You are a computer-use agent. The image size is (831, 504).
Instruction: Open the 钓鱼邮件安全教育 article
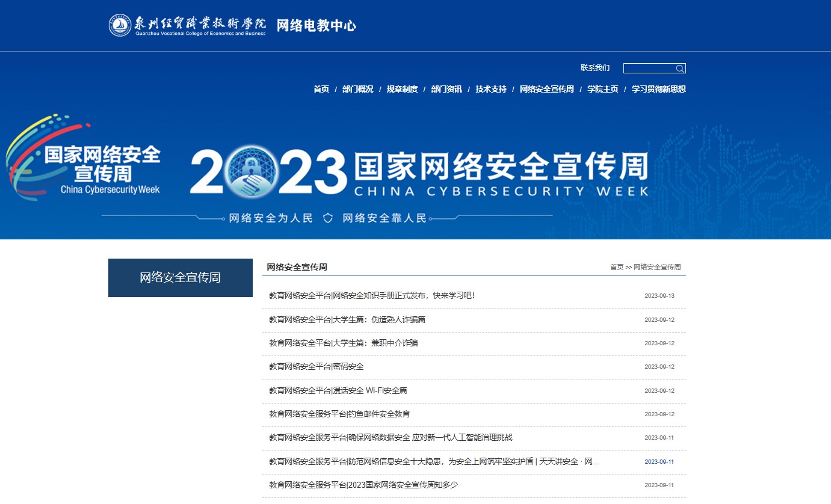(x=339, y=414)
